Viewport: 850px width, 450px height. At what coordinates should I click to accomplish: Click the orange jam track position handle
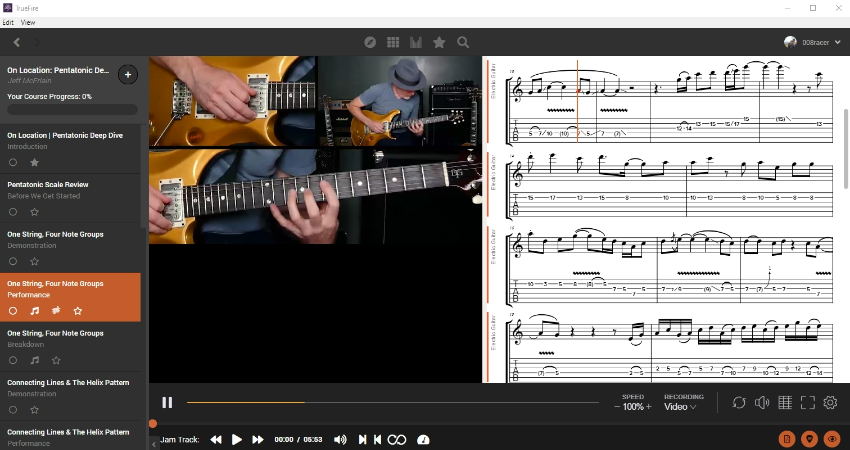point(153,423)
